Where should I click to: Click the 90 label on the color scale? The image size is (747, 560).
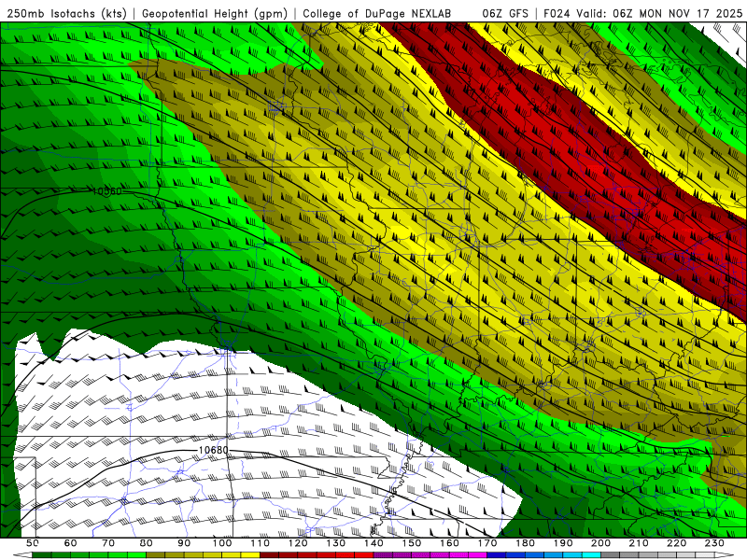[184, 543]
